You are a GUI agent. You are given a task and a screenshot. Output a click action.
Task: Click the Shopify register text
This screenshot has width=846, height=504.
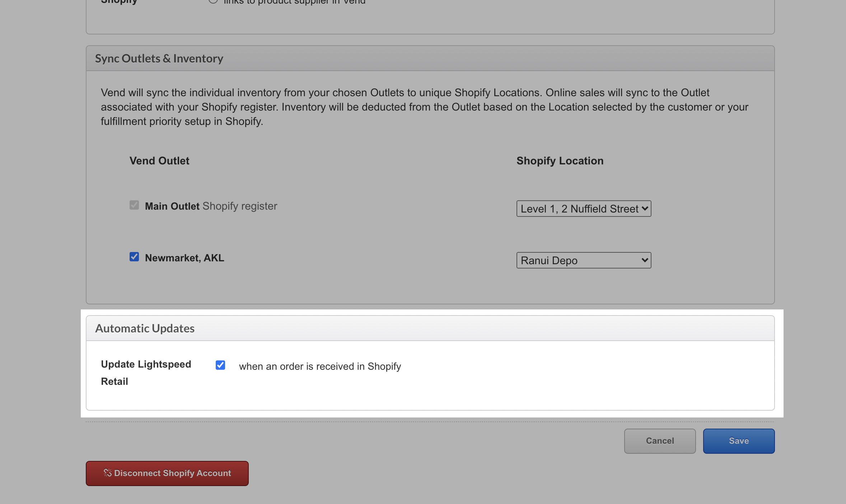[x=240, y=206]
